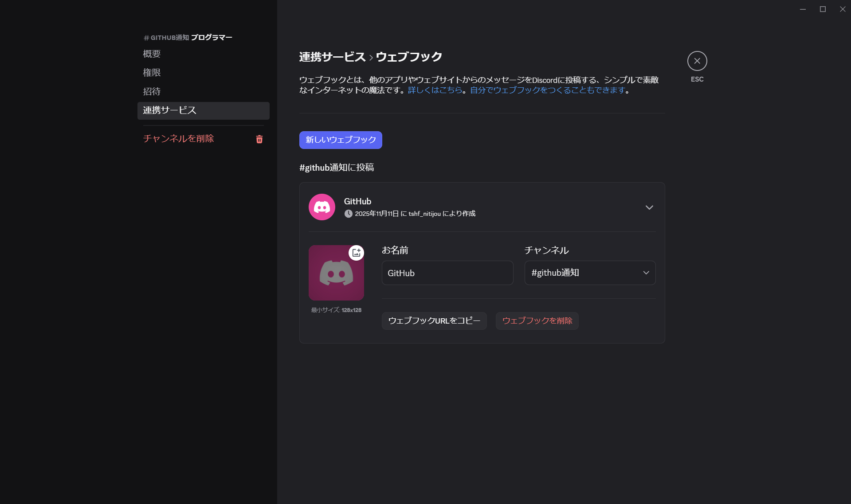Switch to the 権限 section
This screenshot has height=504, width=851.
click(152, 72)
